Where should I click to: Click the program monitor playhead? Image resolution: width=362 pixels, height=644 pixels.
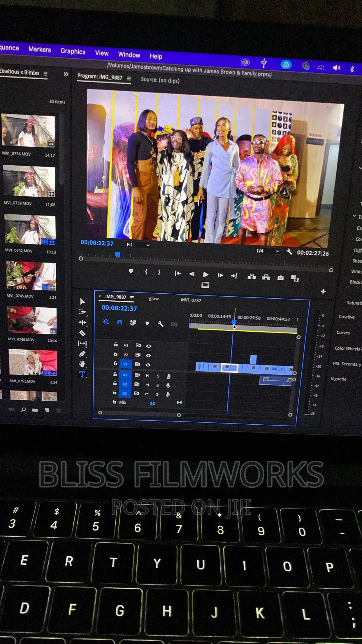(x=118, y=255)
